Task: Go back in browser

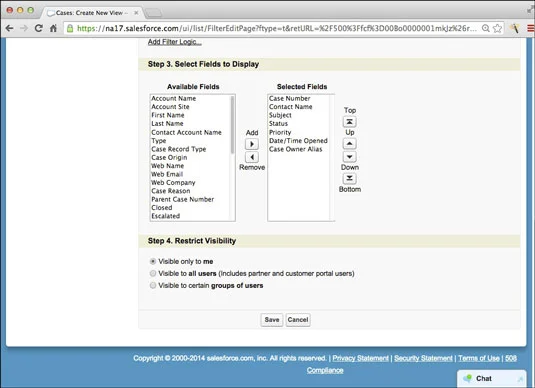Action: 10,28
